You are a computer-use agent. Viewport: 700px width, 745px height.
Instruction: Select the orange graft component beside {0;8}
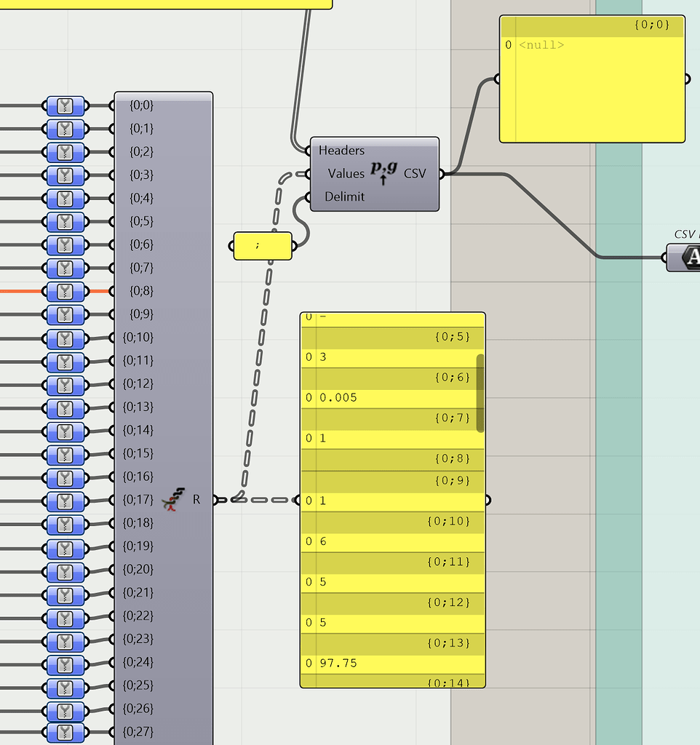(64, 291)
